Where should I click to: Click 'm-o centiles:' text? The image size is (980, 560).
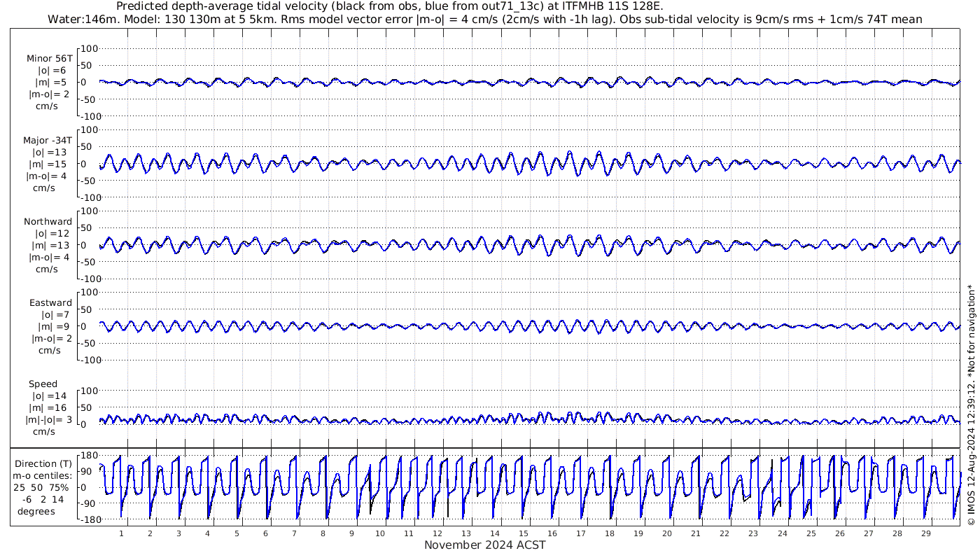coord(42,476)
